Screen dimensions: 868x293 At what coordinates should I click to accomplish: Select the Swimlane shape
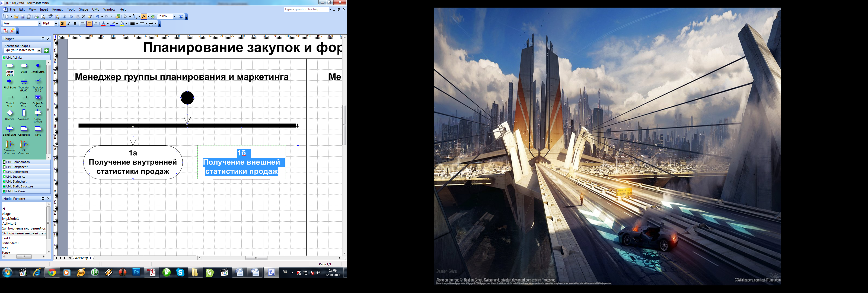tap(24, 113)
